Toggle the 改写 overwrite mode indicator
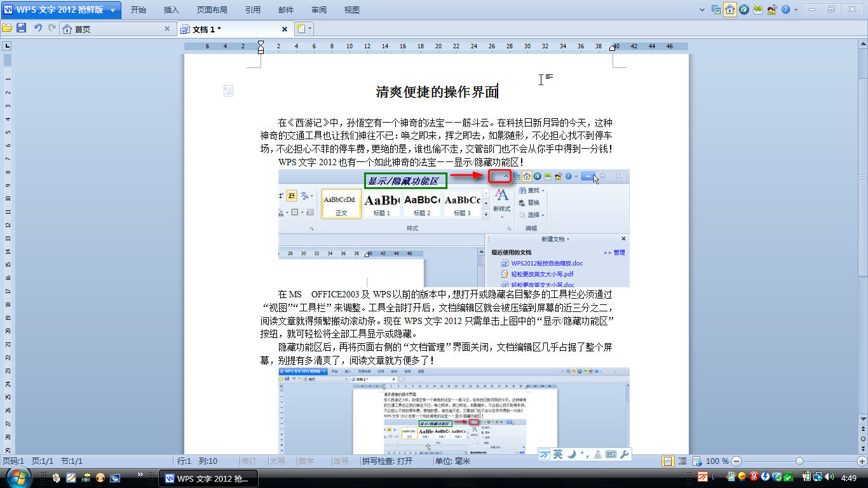The height and width of the screenshot is (488, 868). coord(341,461)
